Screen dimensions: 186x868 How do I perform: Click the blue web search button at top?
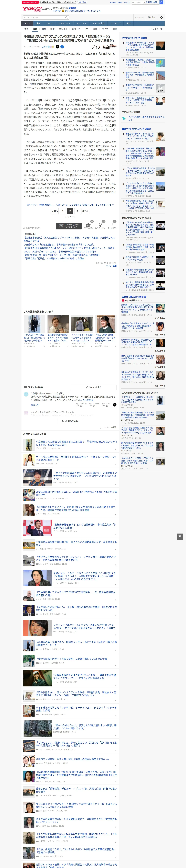tap(161, 2)
